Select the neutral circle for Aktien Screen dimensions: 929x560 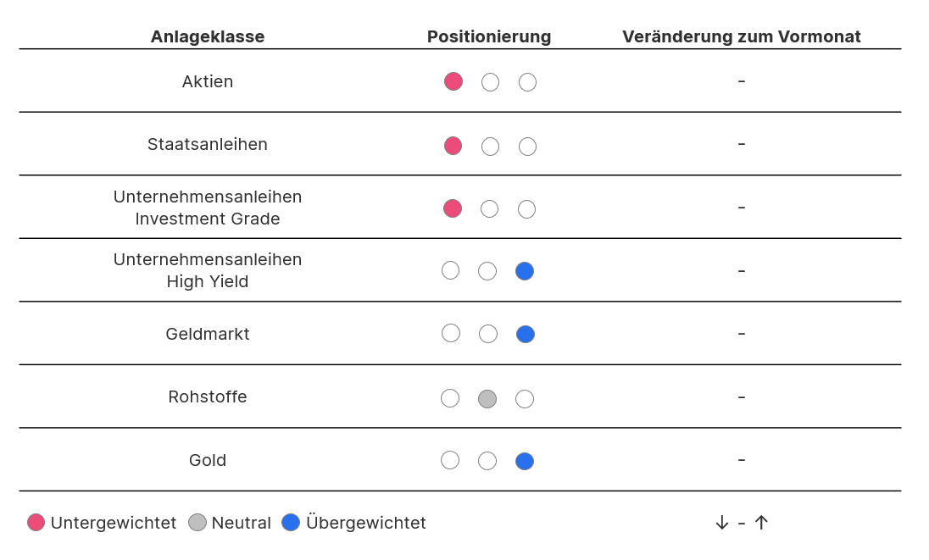pos(490,82)
